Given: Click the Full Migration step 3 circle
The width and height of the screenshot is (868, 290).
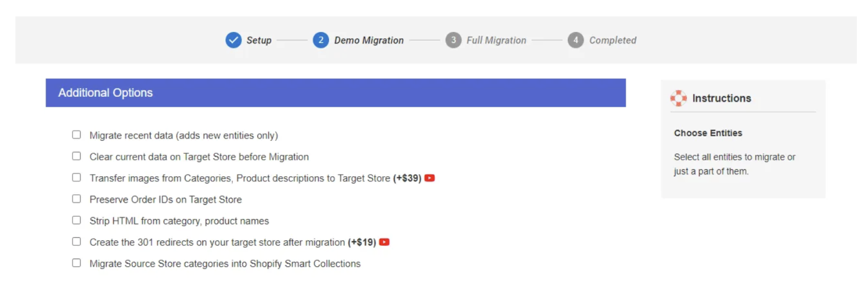Looking at the screenshot, I should (x=453, y=40).
